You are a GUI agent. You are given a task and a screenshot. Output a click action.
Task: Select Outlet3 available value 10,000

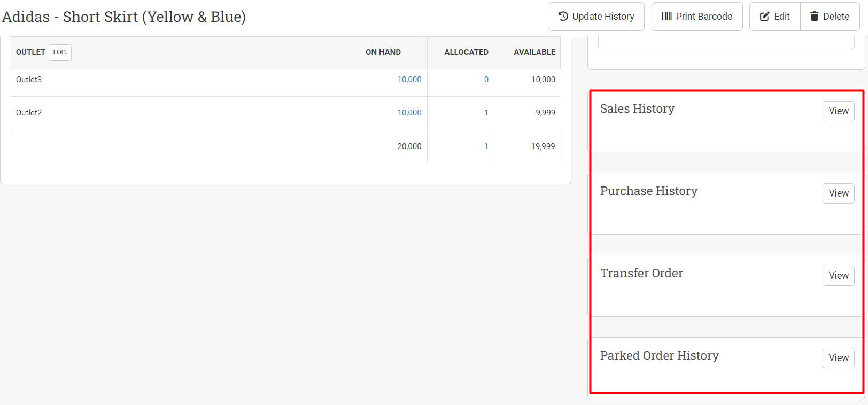pos(543,80)
